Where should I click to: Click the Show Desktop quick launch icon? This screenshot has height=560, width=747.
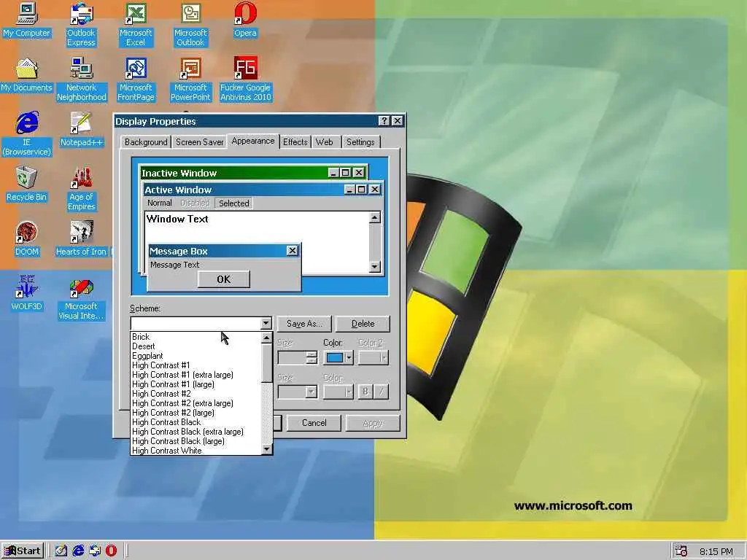tap(61, 551)
